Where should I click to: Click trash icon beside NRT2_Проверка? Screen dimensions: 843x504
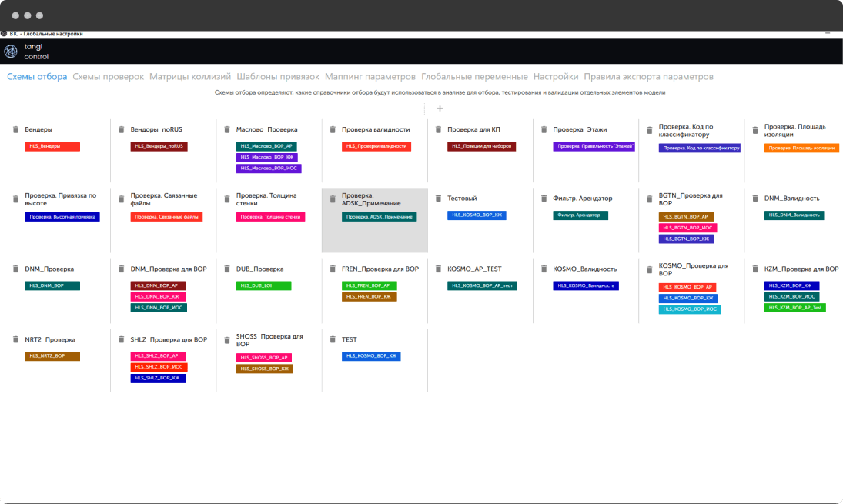[x=15, y=339]
